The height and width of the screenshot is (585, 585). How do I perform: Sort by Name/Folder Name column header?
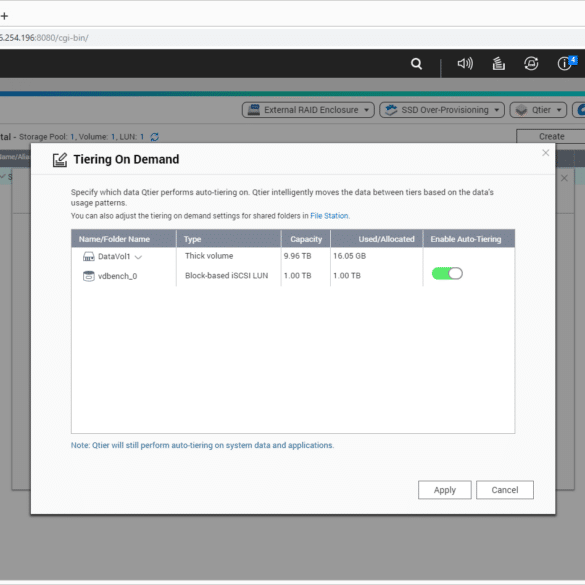pyautogui.click(x=123, y=239)
